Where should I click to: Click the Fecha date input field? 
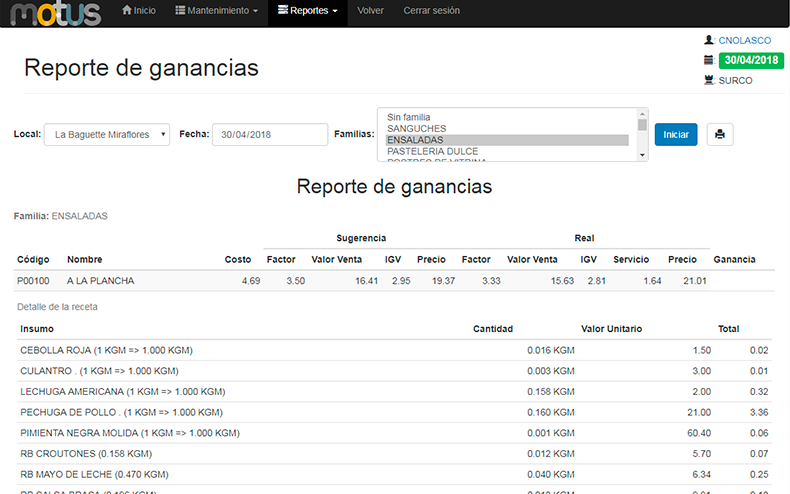tap(270, 134)
